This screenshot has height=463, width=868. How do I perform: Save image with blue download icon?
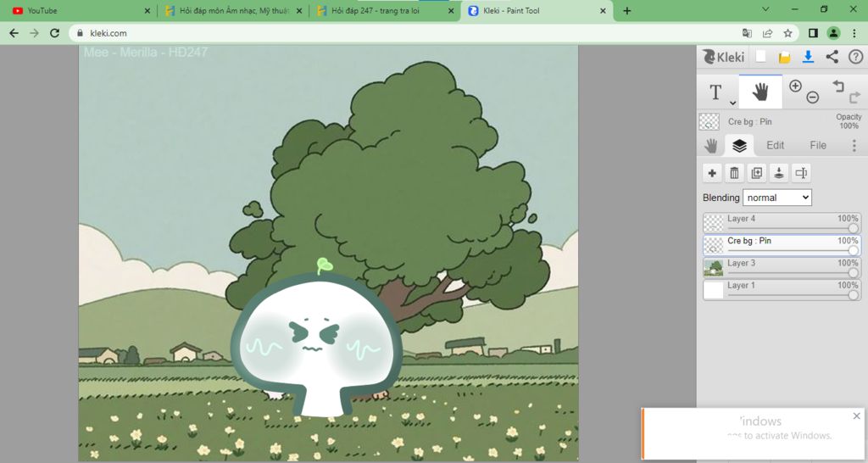pyautogui.click(x=808, y=57)
